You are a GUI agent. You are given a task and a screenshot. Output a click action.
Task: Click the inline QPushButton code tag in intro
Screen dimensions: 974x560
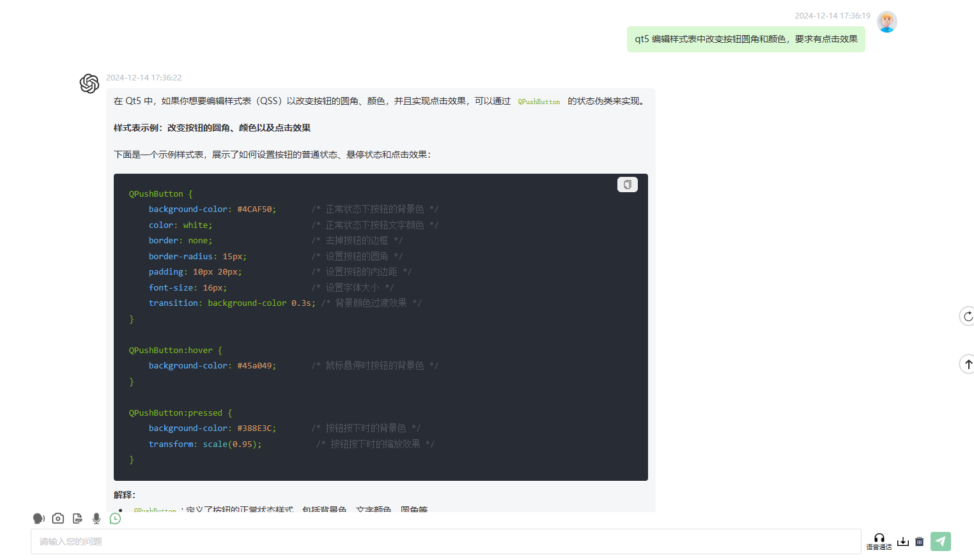point(539,102)
